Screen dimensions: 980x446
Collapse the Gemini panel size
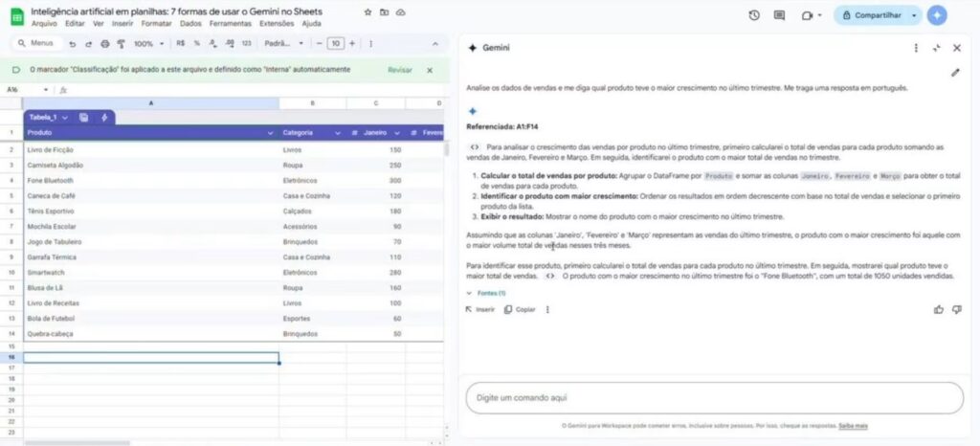tap(936, 48)
